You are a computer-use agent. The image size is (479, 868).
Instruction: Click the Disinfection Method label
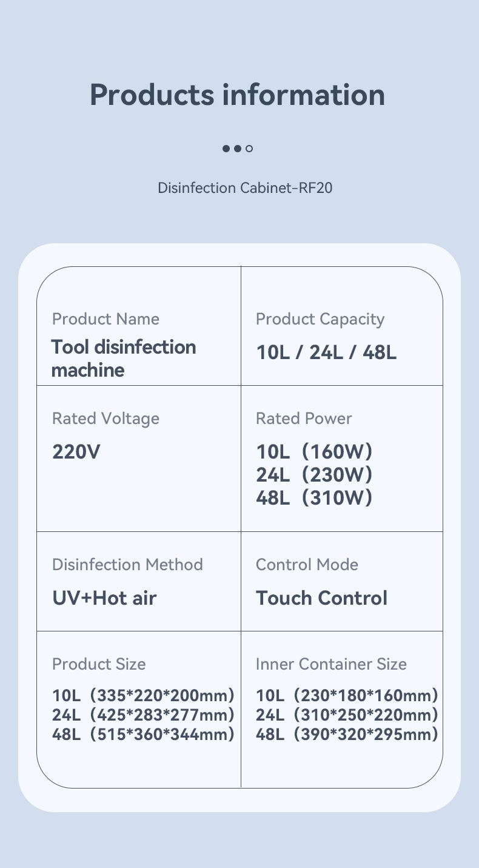[x=127, y=565]
